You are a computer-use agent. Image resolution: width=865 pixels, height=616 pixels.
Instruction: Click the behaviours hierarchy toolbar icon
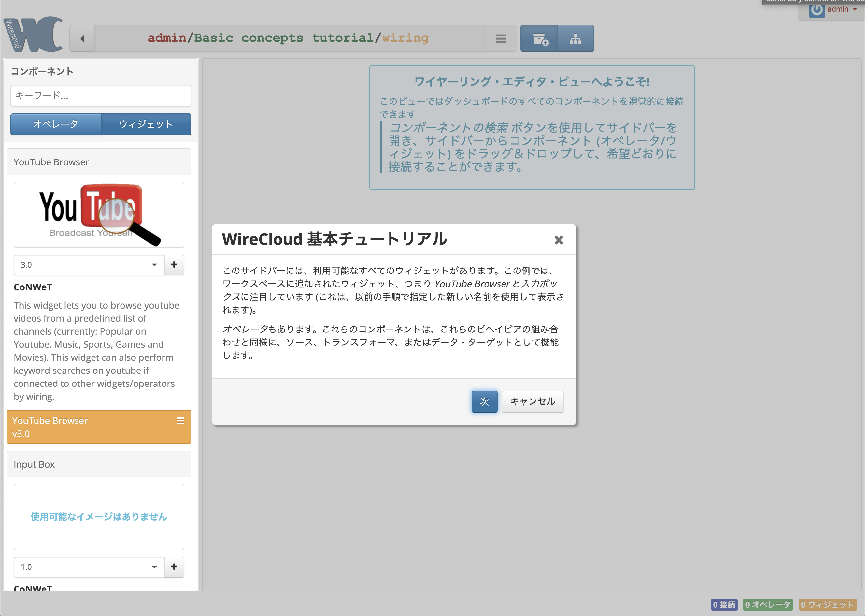click(x=575, y=39)
